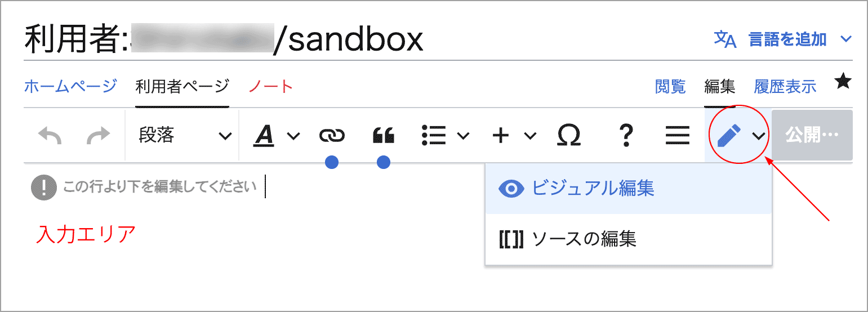Click the undo arrow icon
This screenshot has height=312, width=868.
coord(50,136)
